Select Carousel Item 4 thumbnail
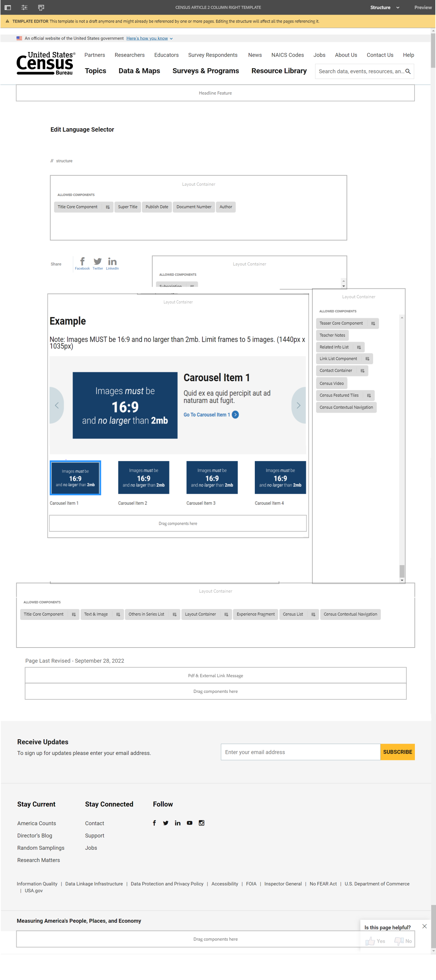The height and width of the screenshot is (980, 436). 280,478
